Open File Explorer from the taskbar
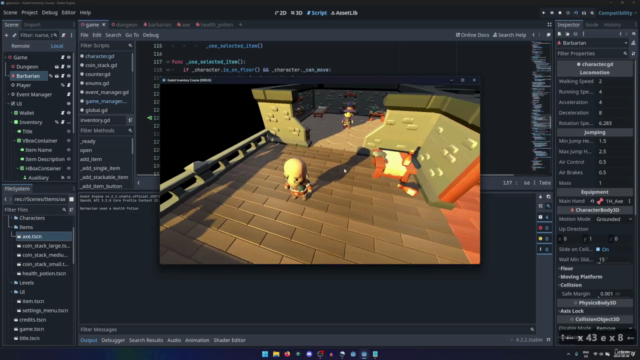This screenshot has width=640, height=360. [x=276, y=354]
